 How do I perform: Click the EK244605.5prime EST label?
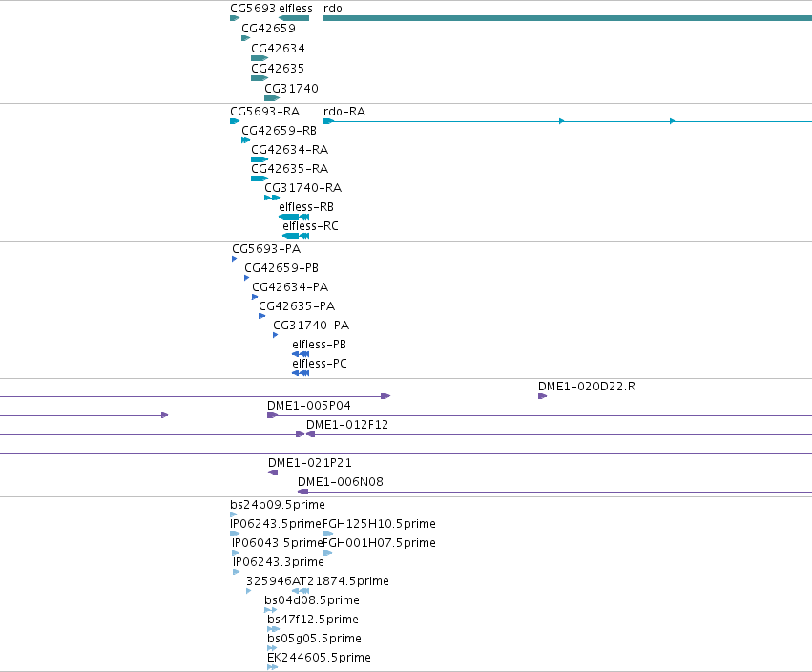pos(319,658)
